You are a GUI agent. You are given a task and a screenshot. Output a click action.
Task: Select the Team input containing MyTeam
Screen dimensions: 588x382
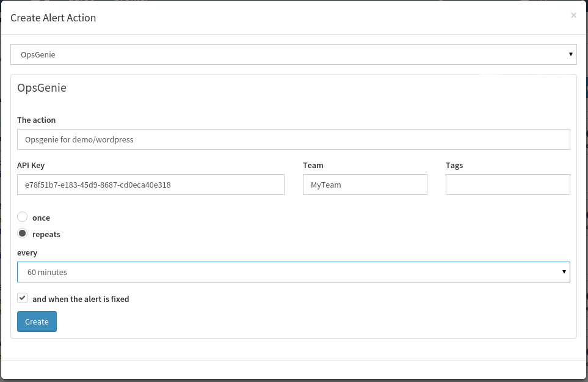pos(365,185)
